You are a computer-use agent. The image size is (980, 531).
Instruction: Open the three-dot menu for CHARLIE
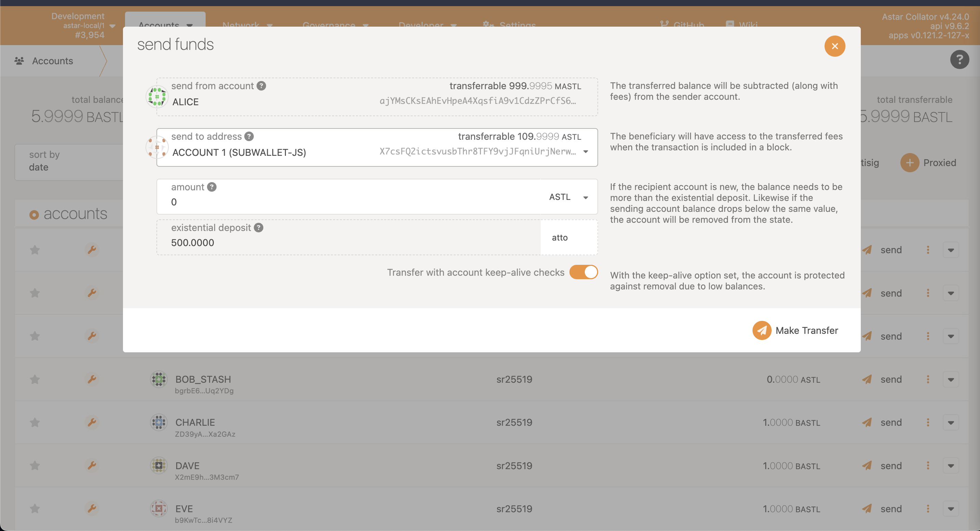[928, 422]
